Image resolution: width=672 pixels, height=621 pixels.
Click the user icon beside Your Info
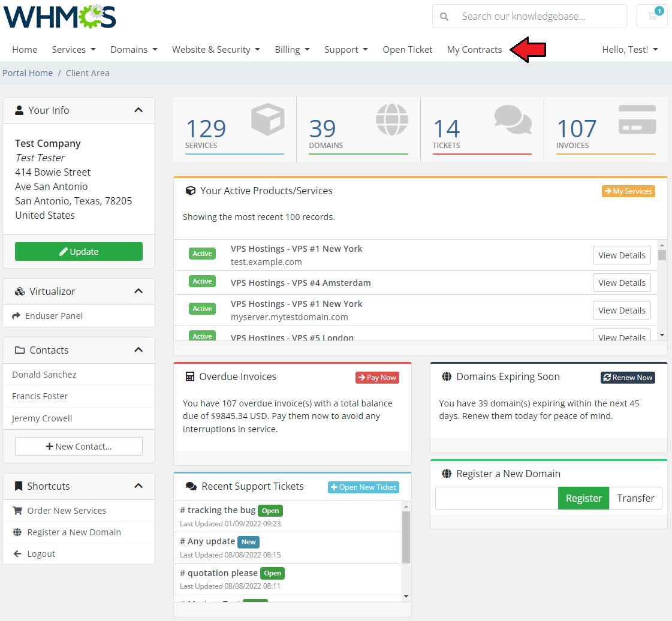pyautogui.click(x=19, y=110)
